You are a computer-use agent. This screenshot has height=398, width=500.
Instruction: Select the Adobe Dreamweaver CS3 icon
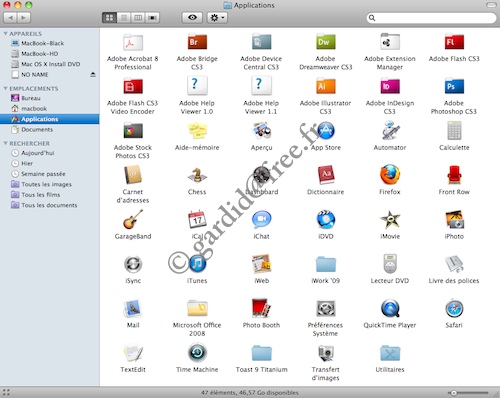(x=325, y=42)
